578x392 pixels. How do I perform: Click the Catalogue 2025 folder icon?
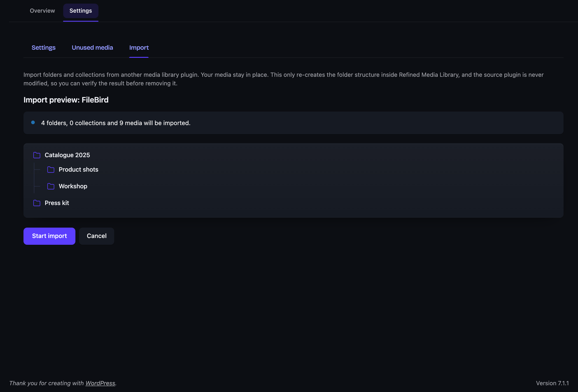point(37,155)
